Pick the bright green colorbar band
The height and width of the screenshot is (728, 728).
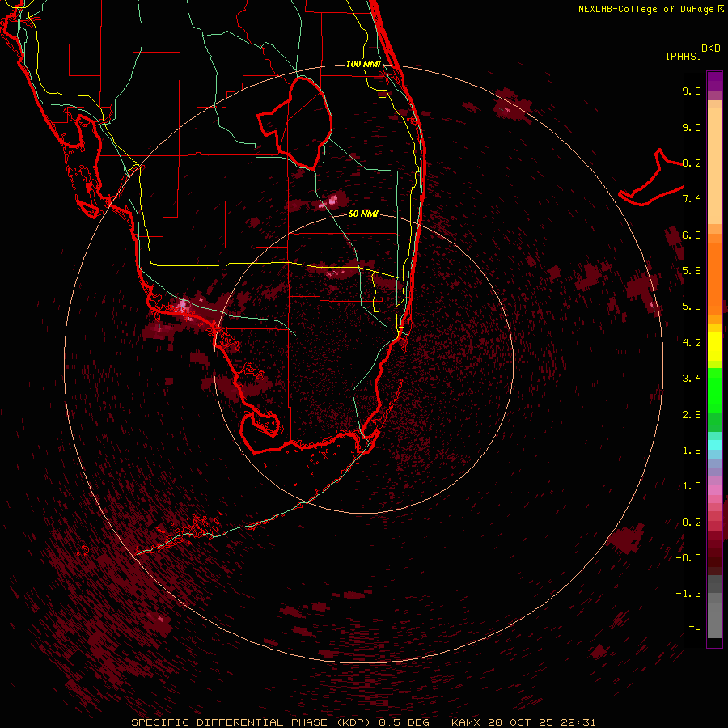click(714, 390)
